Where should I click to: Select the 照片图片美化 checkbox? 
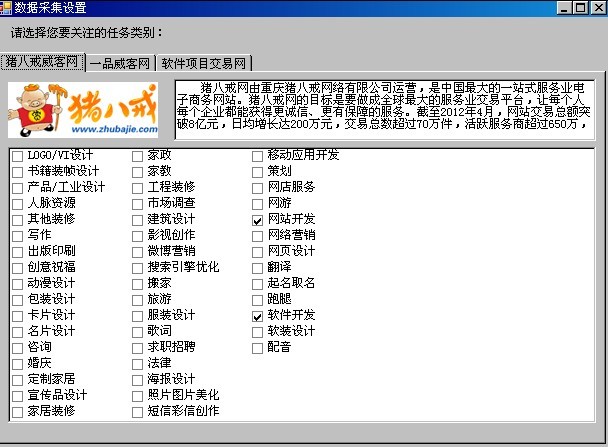(137, 396)
